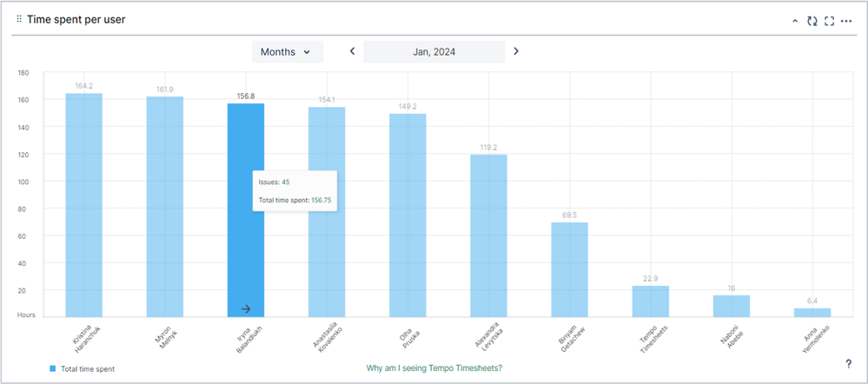
Task: Toggle the Total time spent legend entry
Action: pos(82,368)
